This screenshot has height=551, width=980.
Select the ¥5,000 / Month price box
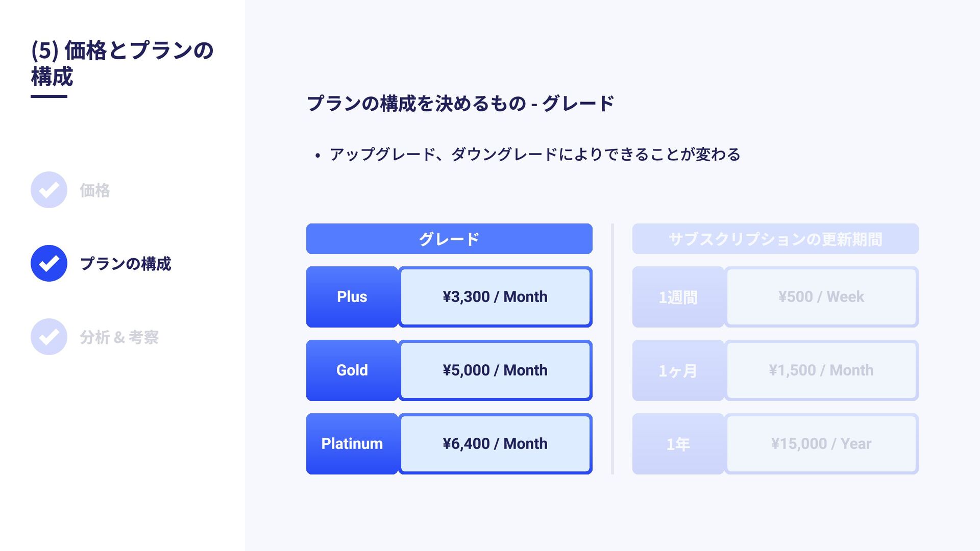coord(495,370)
